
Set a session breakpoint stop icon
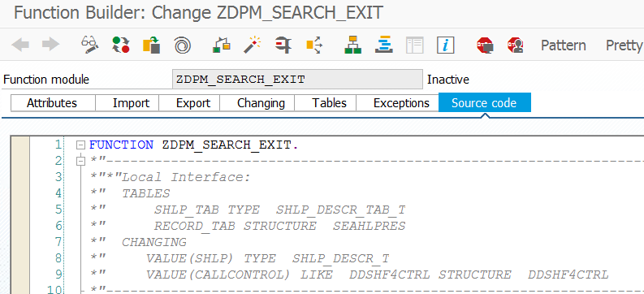pyautogui.click(x=485, y=45)
